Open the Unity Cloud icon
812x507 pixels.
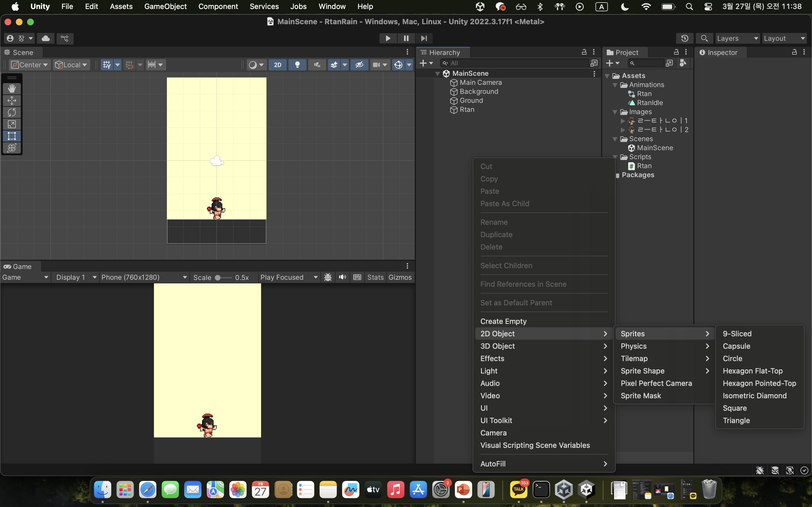(x=46, y=38)
